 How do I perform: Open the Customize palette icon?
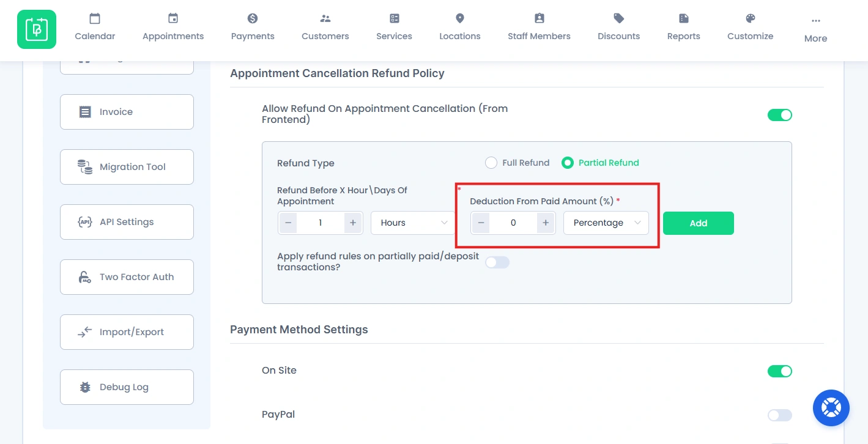point(751,18)
